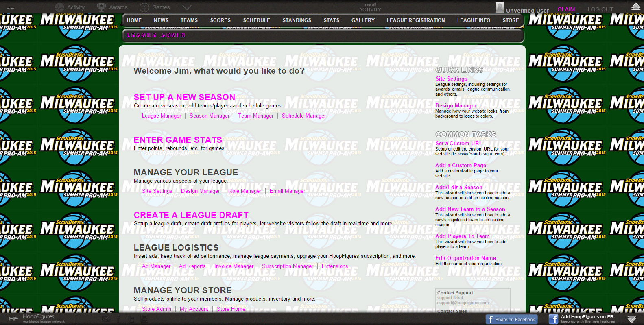Image resolution: width=644 pixels, height=325 pixels.
Task: Open the SCHEDULE menu item
Action: (x=256, y=20)
